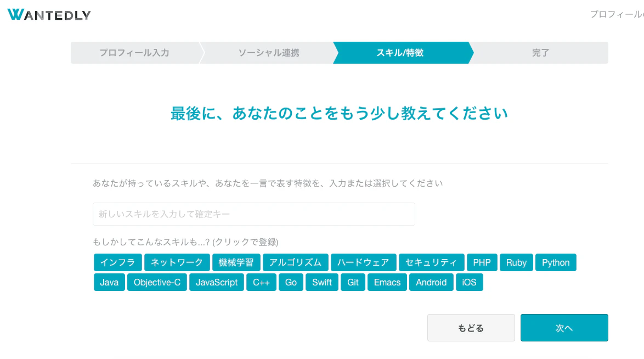Screen dimensions: 644x359
Task: Click the text もしかしてこんなスキルも...? (クリックで登録)
Action: [x=185, y=242]
